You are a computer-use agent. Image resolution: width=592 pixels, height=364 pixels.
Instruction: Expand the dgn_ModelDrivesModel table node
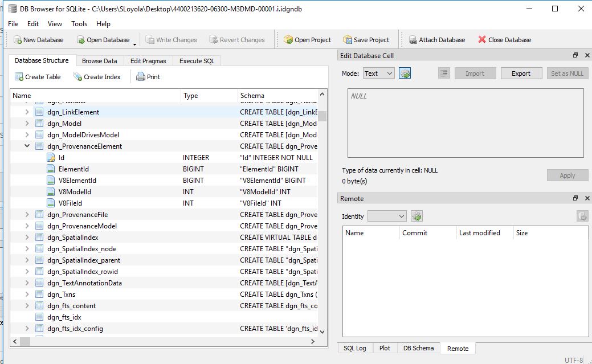pyautogui.click(x=27, y=134)
